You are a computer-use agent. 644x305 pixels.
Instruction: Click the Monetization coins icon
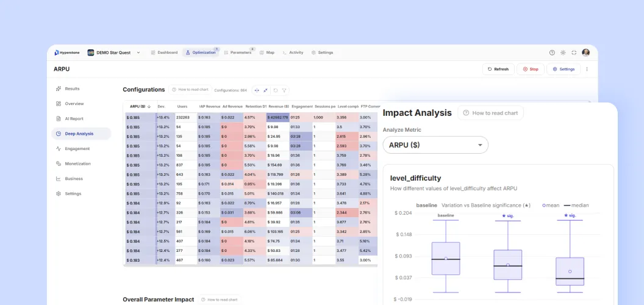pyautogui.click(x=59, y=163)
